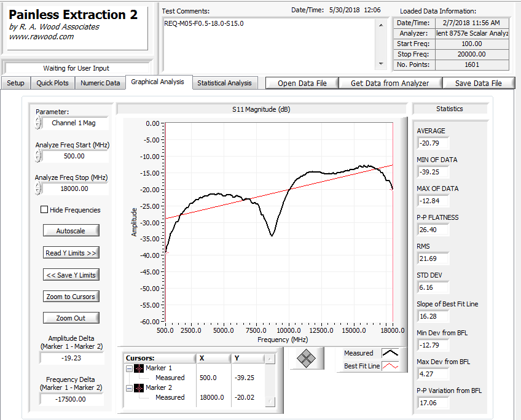
Task: Click Min Dev from BFL value
Action: (x=433, y=345)
